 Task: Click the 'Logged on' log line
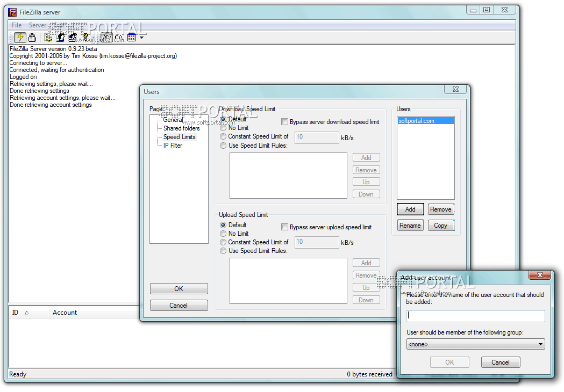(x=23, y=77)
